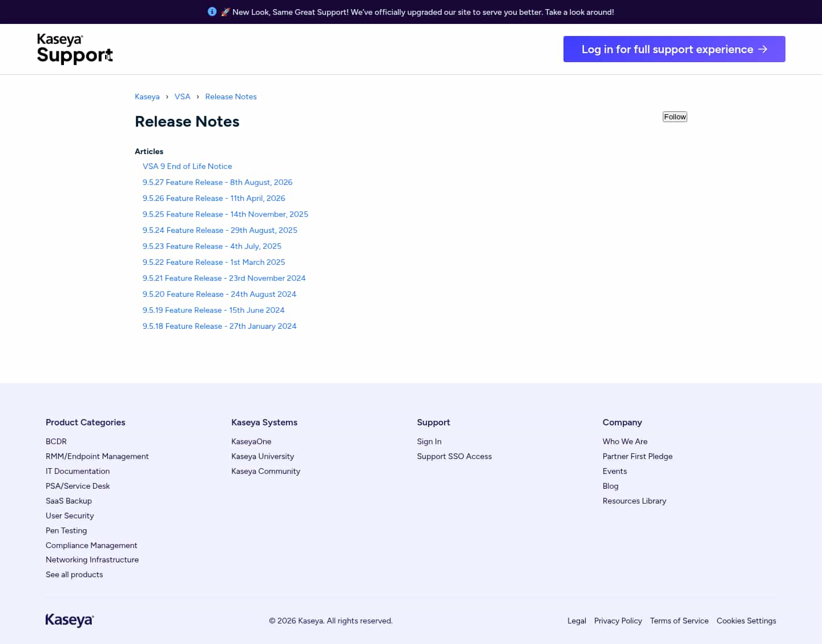Screen dimensions: 822x644
Task: Open Support SSO Access link
Action: [454, 456]
